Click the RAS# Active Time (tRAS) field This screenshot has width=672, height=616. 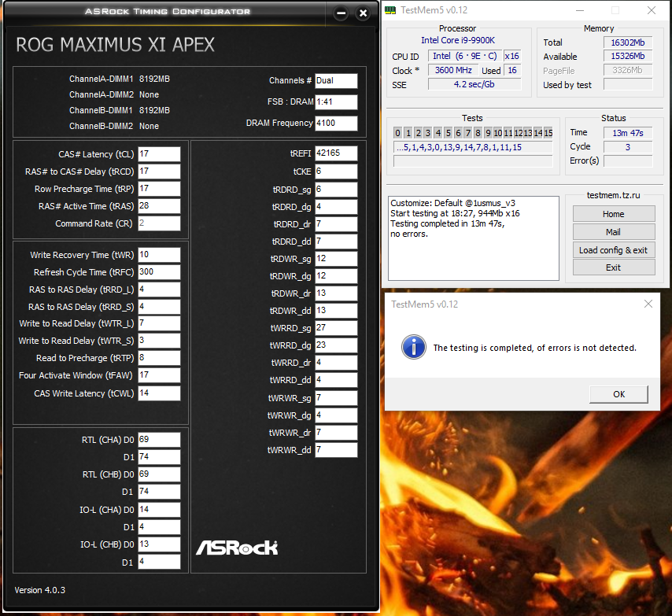click(x=159, y=206)
